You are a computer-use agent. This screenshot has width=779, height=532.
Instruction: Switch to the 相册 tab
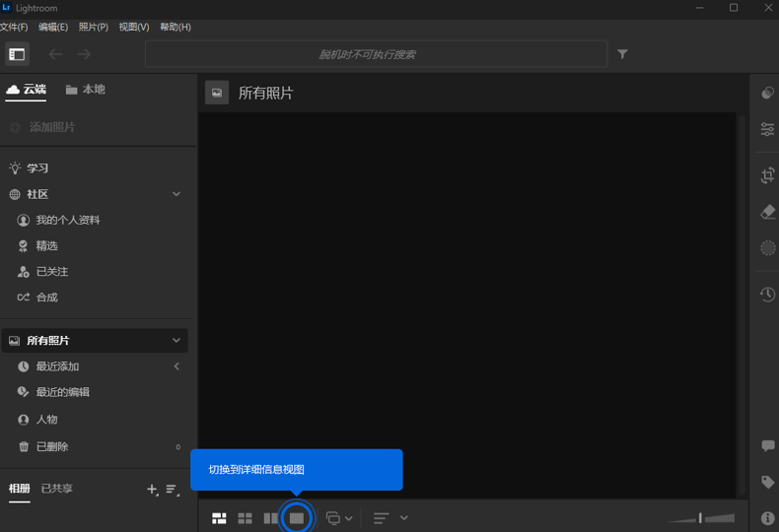click(x=20, y=489)
